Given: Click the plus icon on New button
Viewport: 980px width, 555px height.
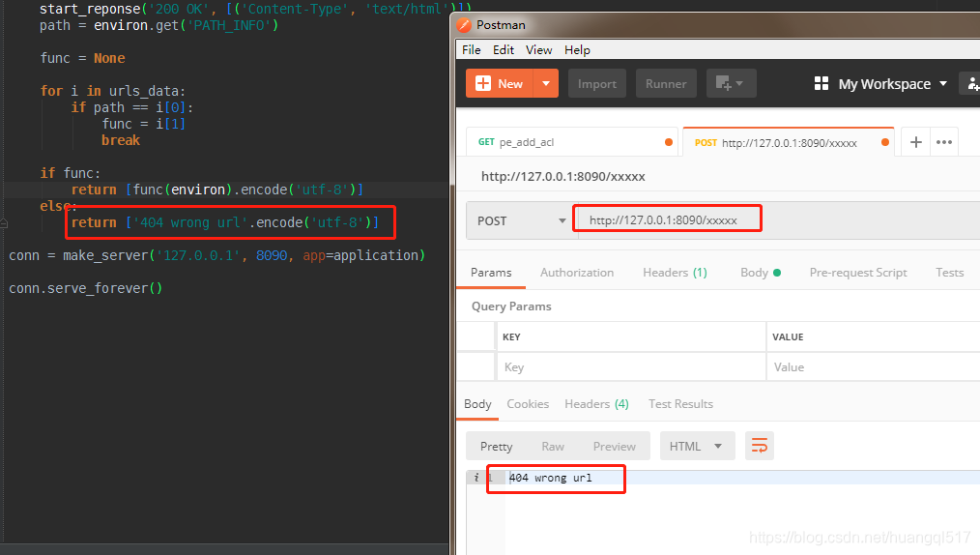Looking at the screenshot, I should pos(483,84).
